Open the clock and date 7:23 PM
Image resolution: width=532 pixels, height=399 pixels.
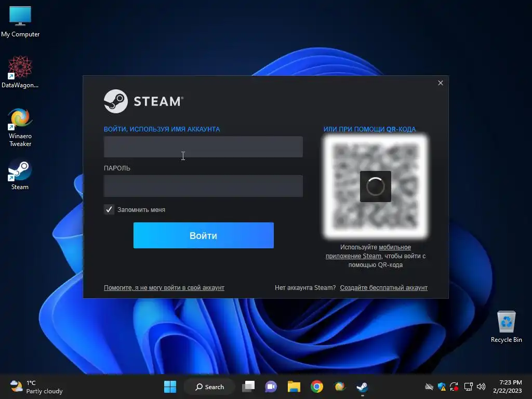point(507,387)
